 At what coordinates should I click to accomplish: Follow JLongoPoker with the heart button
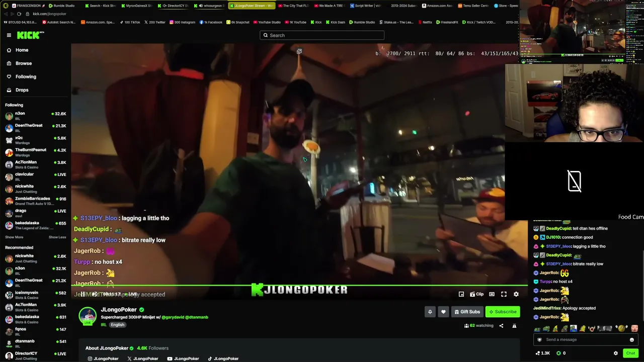click(443, 312)
